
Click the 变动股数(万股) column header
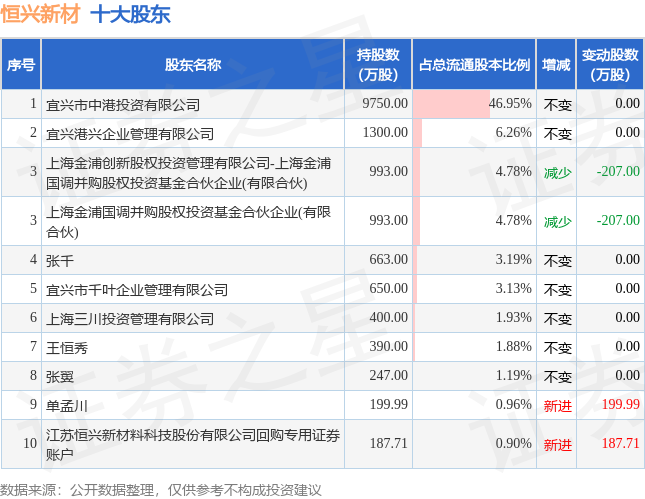point(610,65)
